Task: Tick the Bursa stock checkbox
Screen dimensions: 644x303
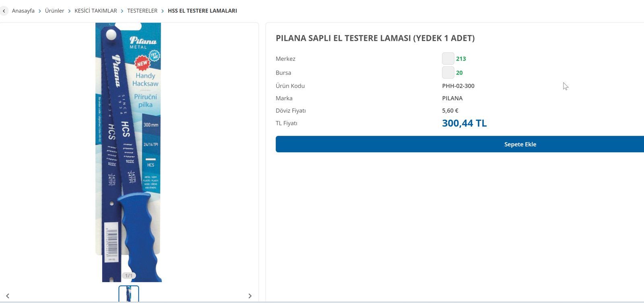Action: click(448, 73)
